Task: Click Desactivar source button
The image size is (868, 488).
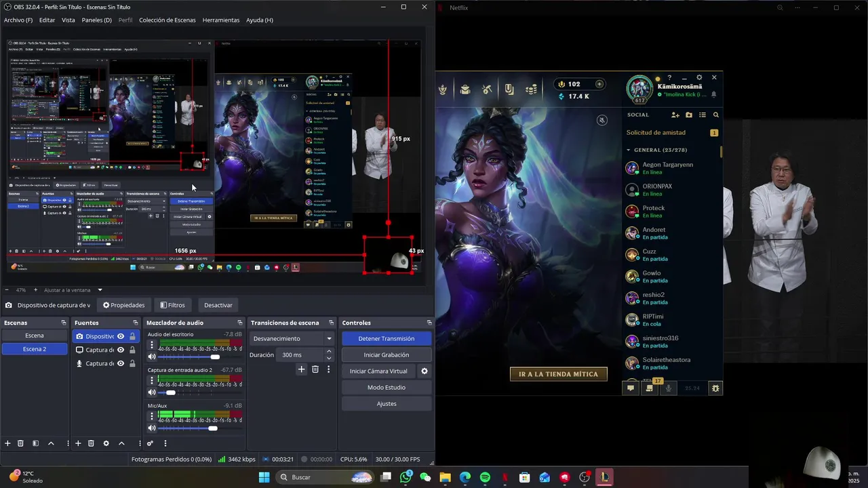Action: click(218, 305)
